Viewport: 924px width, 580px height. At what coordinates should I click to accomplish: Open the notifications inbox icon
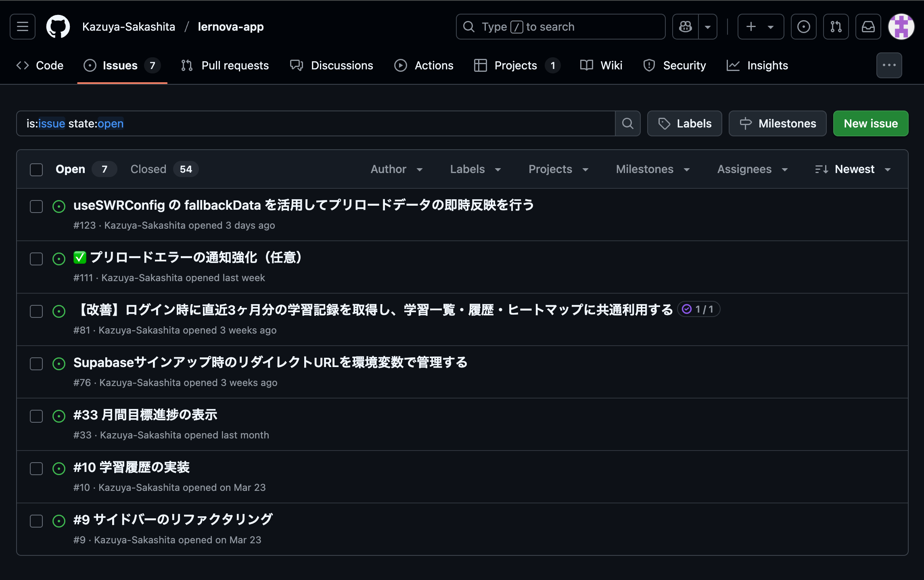[x=868, y=27]
